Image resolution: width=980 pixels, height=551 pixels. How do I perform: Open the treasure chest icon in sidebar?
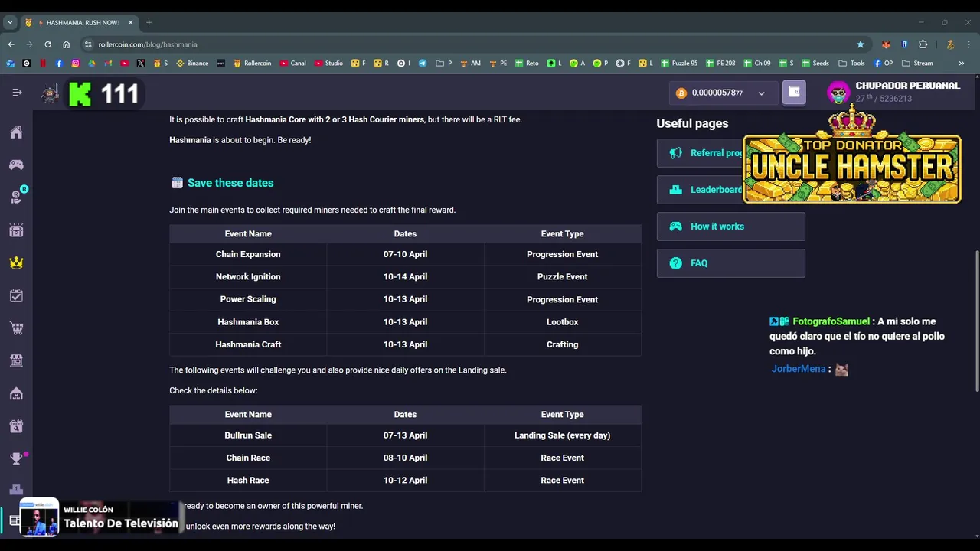(x=16, y=230)
